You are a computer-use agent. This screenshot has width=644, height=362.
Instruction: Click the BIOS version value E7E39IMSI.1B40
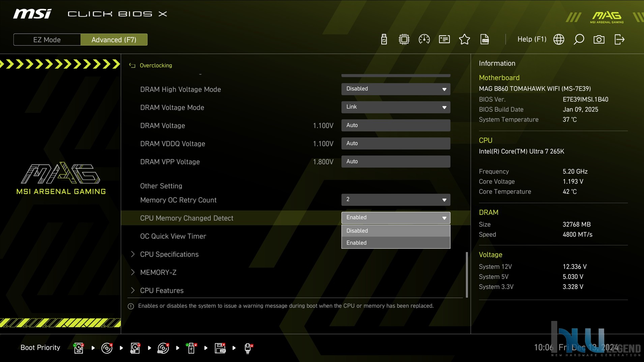point(585,99)
